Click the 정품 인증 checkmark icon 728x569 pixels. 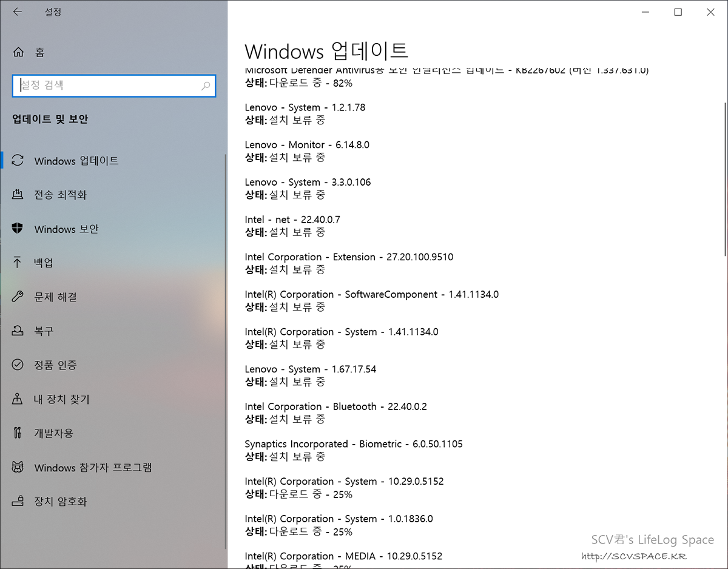(x=18, y=365)
